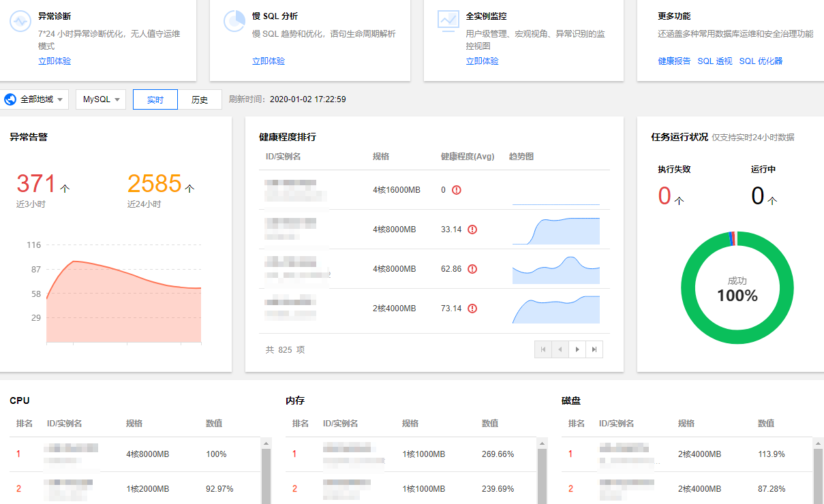Open the SQL优化器 link
Viewport: 824px width, 504px height.
pyautogui.click(x=762, y=60)
